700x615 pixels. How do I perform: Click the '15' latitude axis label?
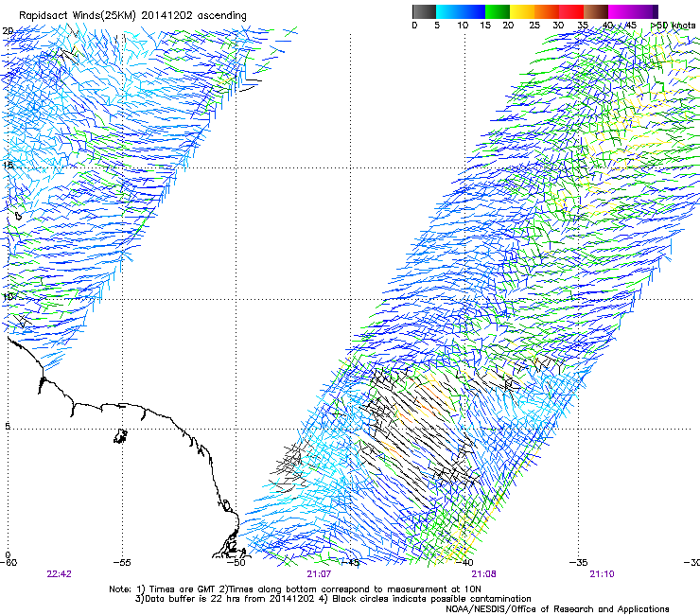[8, 165]
